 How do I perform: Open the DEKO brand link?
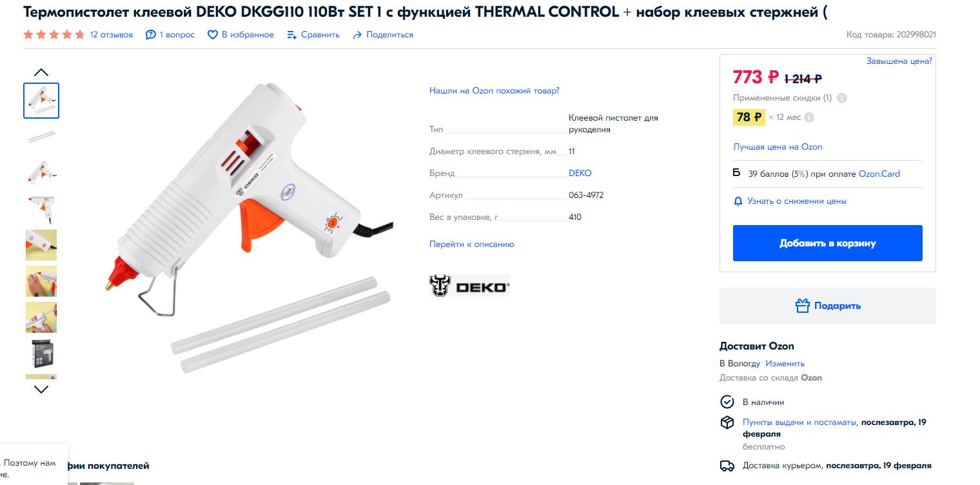(x=580, y=173)
